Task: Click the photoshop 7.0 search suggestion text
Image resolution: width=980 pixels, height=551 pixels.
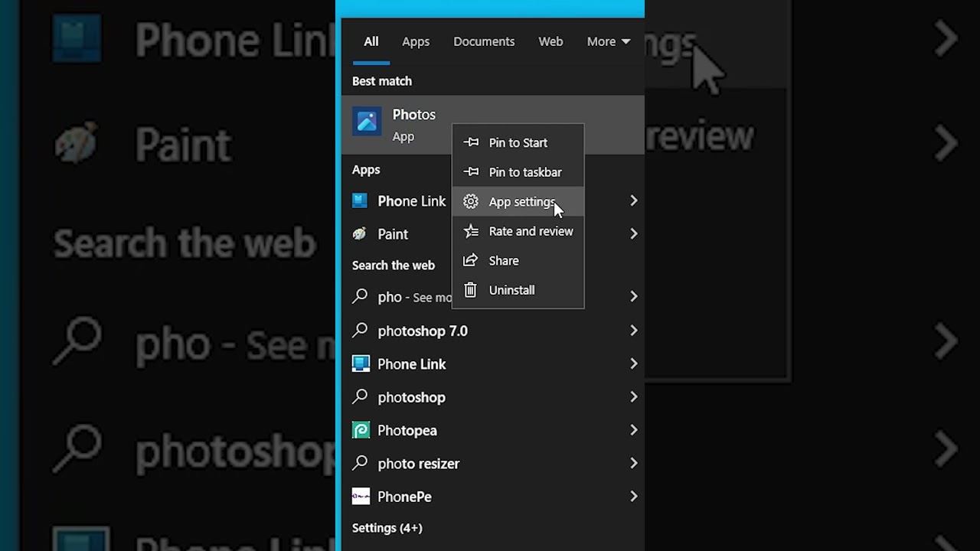Action: [x=423, y=331]
